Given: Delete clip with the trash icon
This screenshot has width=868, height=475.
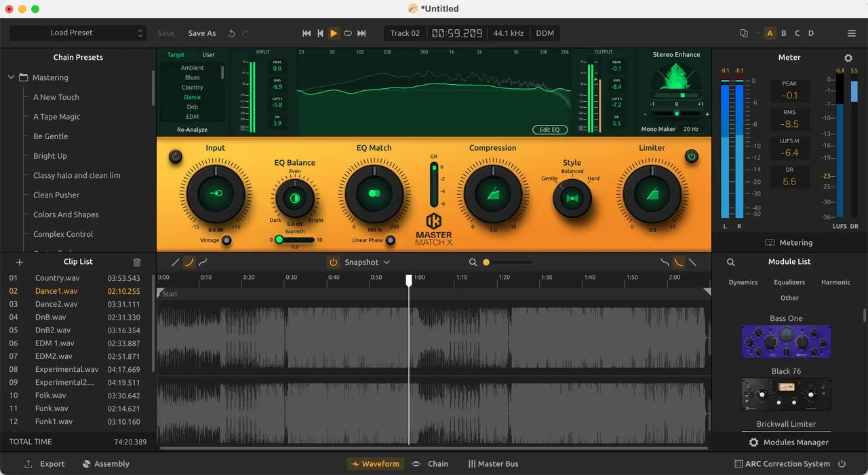Looking at the screenshot, I should pos(137,262).
